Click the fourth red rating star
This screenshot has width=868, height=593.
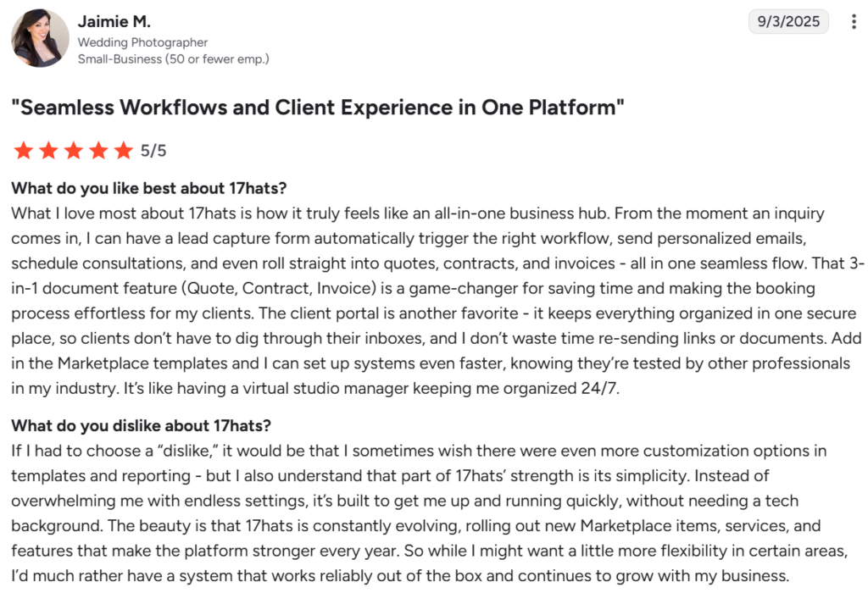click(x=98, y=151)
